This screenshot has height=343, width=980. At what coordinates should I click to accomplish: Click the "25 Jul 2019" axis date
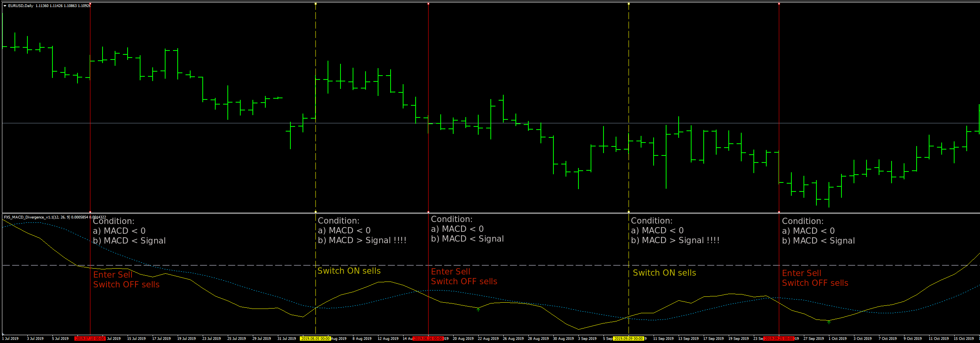tap(236, 338)
